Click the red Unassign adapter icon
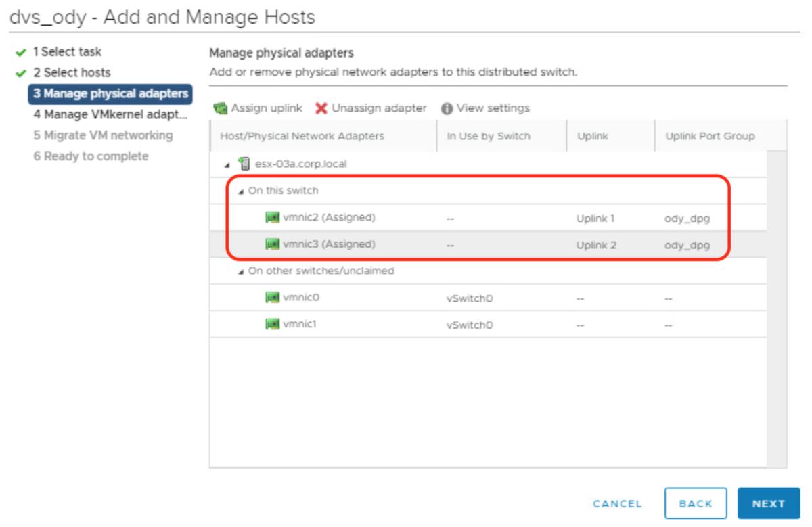Image resolution: width=812 pixels, height=527 pixels. 321,108
